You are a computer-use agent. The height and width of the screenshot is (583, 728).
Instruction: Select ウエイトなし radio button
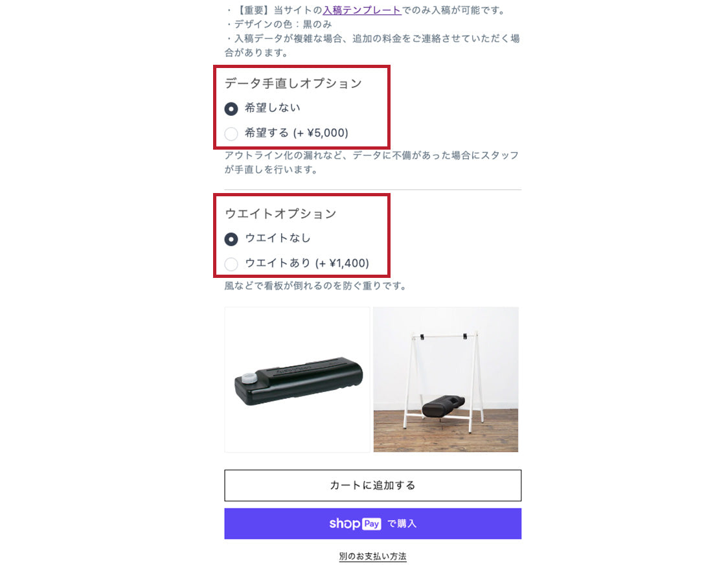point(231,239)
